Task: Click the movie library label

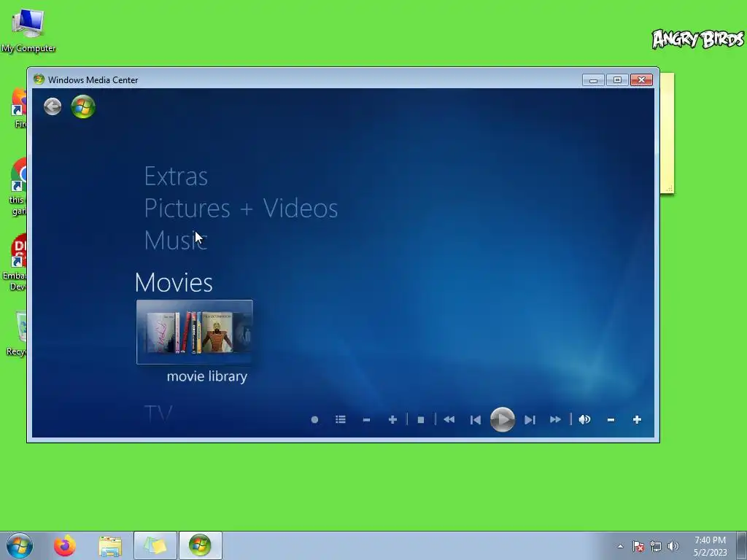Action: click(x=206, y=376)
